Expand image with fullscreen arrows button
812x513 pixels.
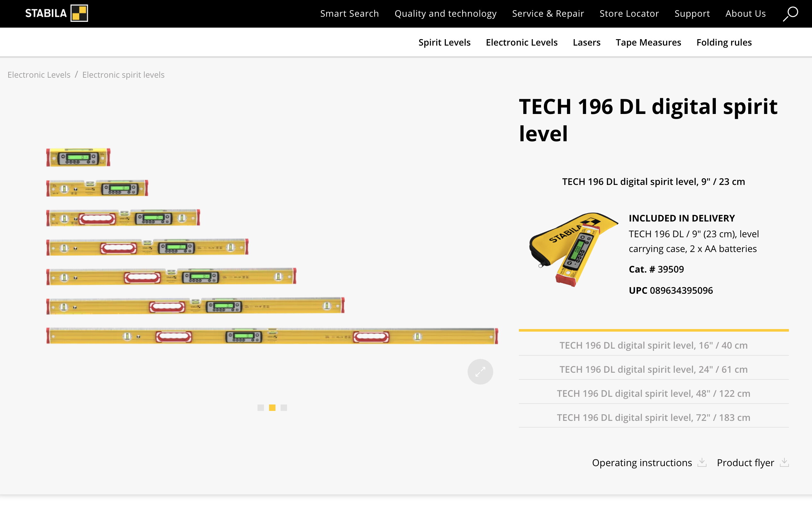coord(480,371)
